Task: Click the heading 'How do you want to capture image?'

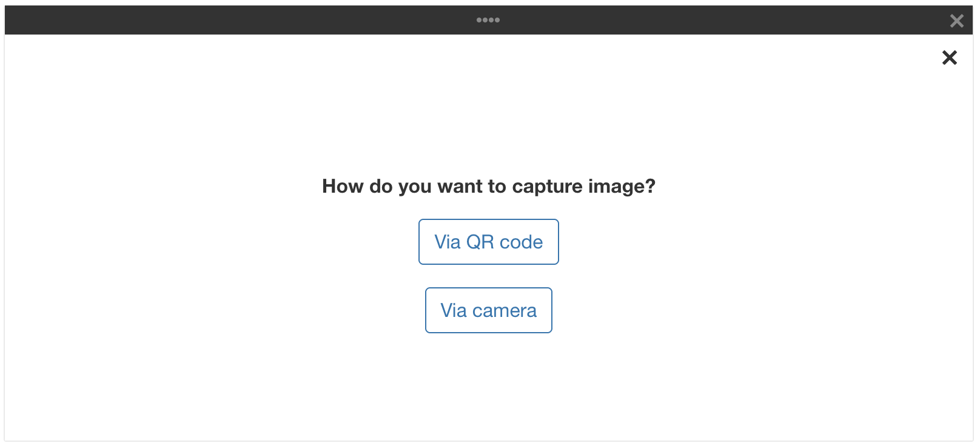Action: tap(489, 186)
